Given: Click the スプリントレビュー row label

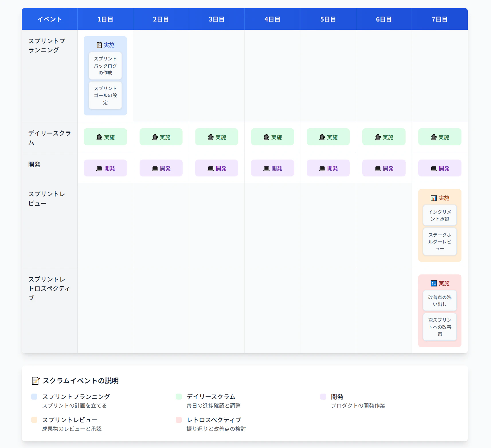Looking at the screenshot, I should (47, 199).
